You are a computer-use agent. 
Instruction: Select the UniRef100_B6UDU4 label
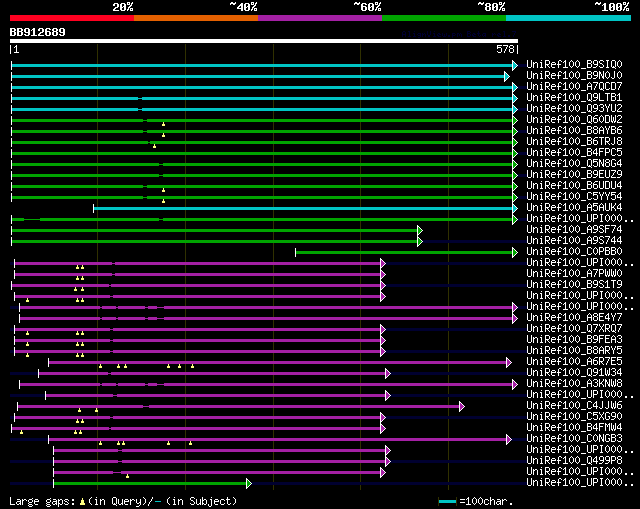tap(574, 186)
